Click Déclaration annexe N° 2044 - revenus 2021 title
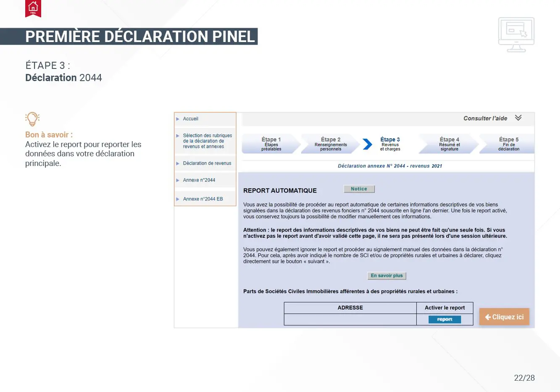560x392 pixels. tap(390, 166)
